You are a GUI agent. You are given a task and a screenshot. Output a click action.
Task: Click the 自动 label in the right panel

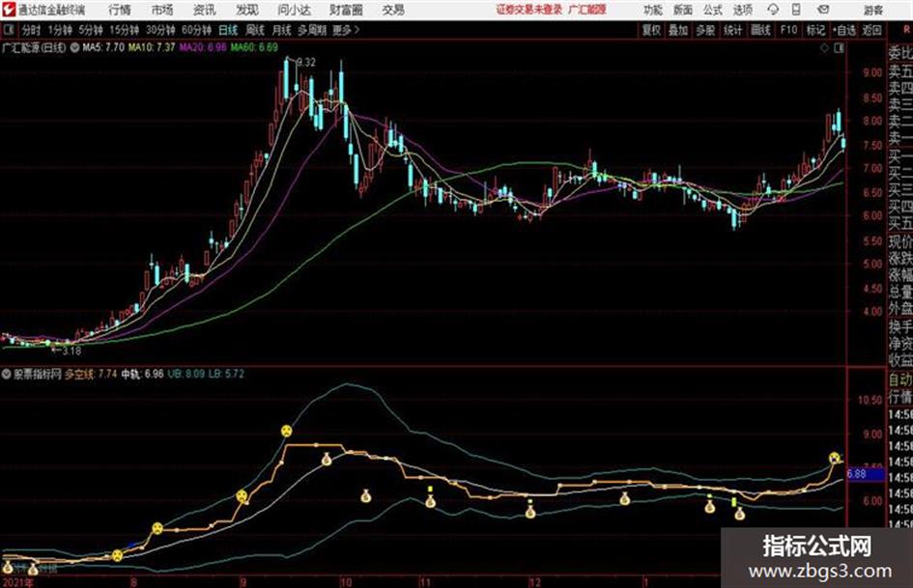tap(900, 379)
